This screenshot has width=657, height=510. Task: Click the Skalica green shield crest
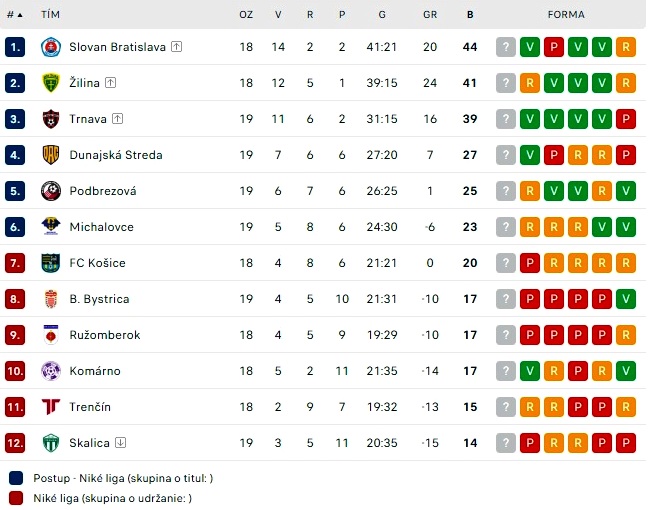point(51,443)
